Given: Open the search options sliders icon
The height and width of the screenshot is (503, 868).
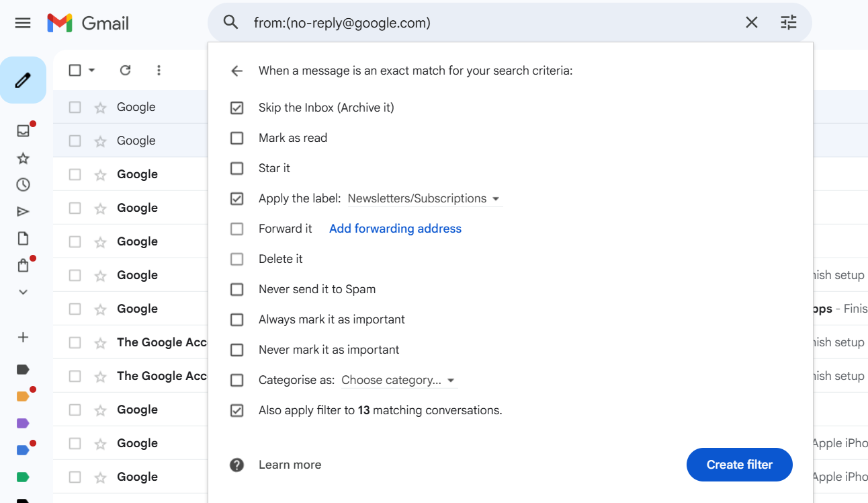Looking at the screenshot, I should tap(789, 23).
